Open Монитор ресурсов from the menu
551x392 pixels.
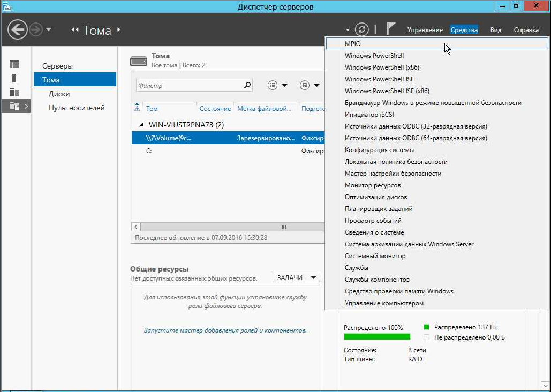tap(437, 185)
